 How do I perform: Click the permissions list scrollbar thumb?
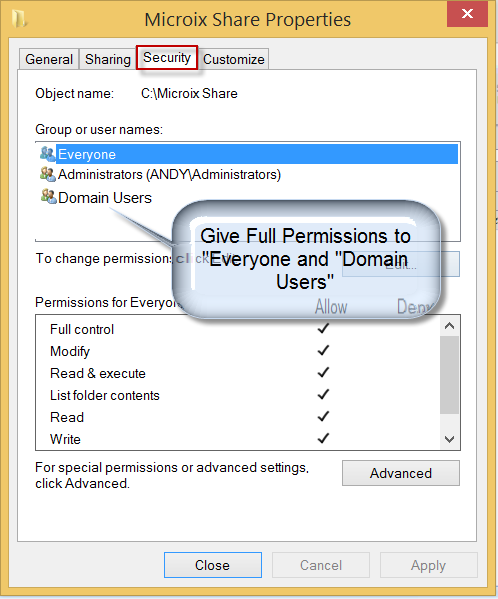[x=449, y=374]
